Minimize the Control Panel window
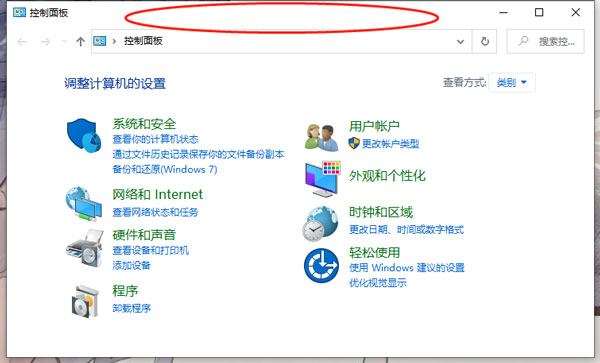 504,13
